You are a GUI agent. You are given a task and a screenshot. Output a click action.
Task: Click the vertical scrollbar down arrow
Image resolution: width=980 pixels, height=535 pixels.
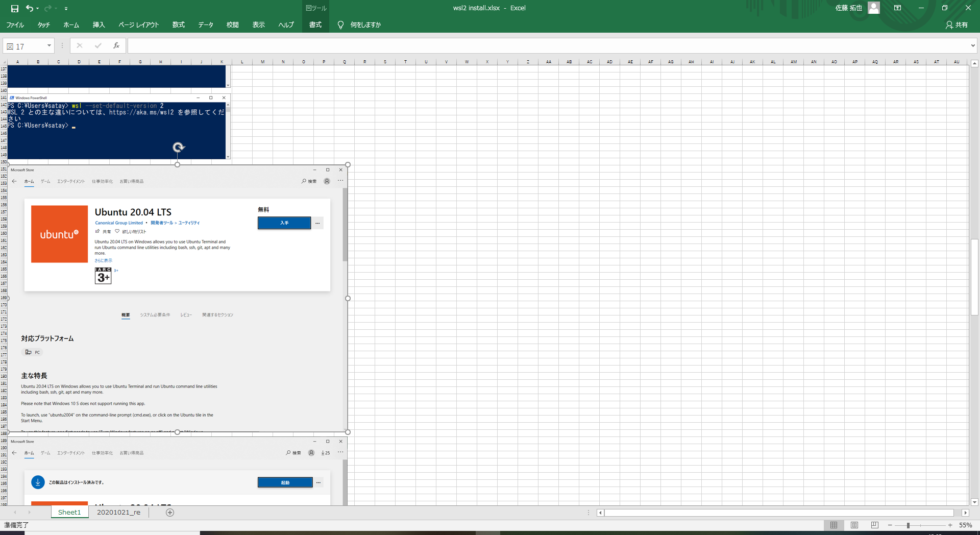coord(974,502)
